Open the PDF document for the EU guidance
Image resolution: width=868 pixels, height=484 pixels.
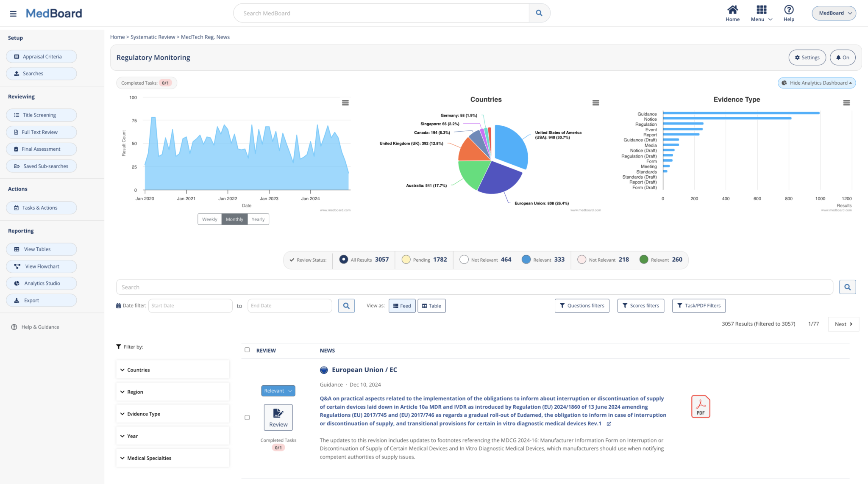point(701,406)
